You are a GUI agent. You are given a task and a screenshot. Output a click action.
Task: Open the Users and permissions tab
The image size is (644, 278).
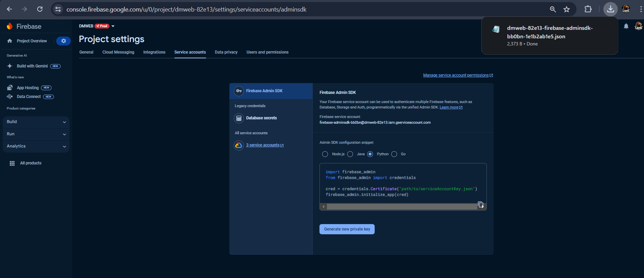267,52
